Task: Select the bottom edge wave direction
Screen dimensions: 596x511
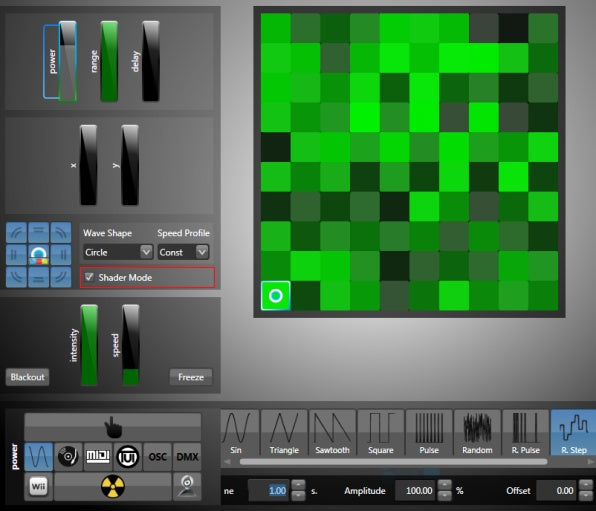Action: point(38,277)
